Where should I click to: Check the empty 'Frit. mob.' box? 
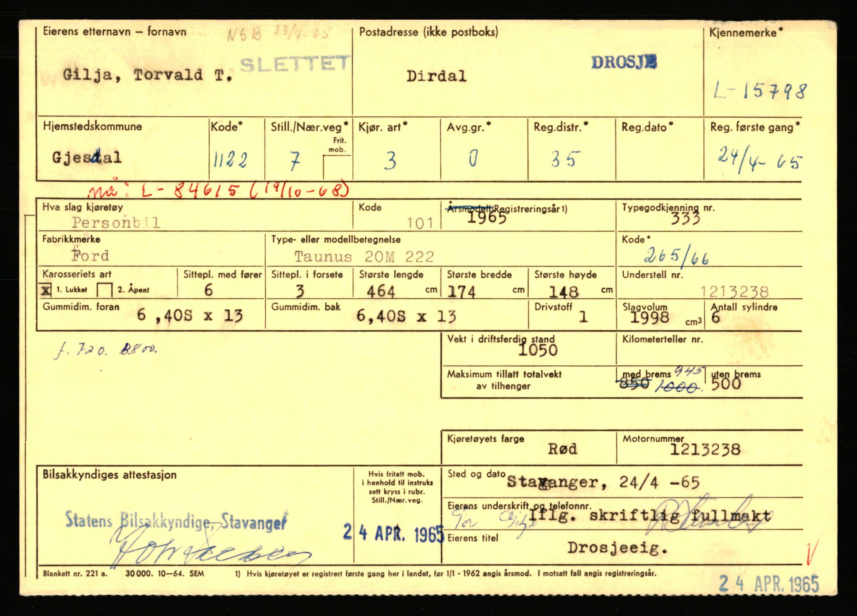click(x=337, y=167)
